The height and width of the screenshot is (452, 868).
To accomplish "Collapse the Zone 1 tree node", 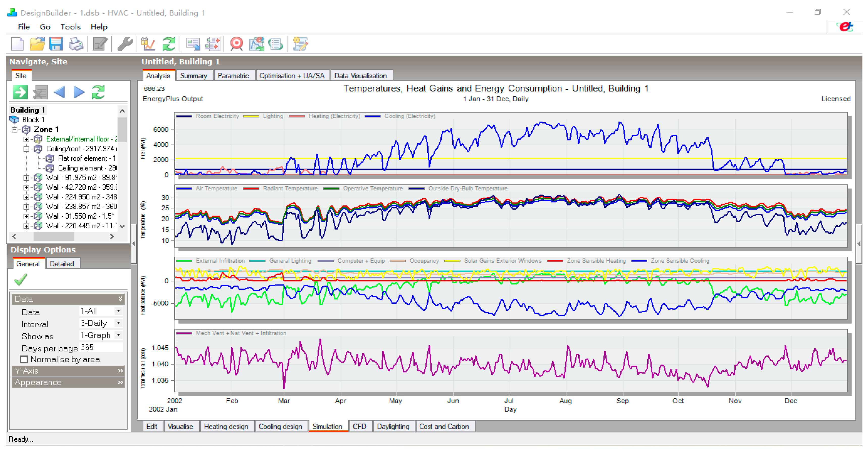I will click(14, 129).
